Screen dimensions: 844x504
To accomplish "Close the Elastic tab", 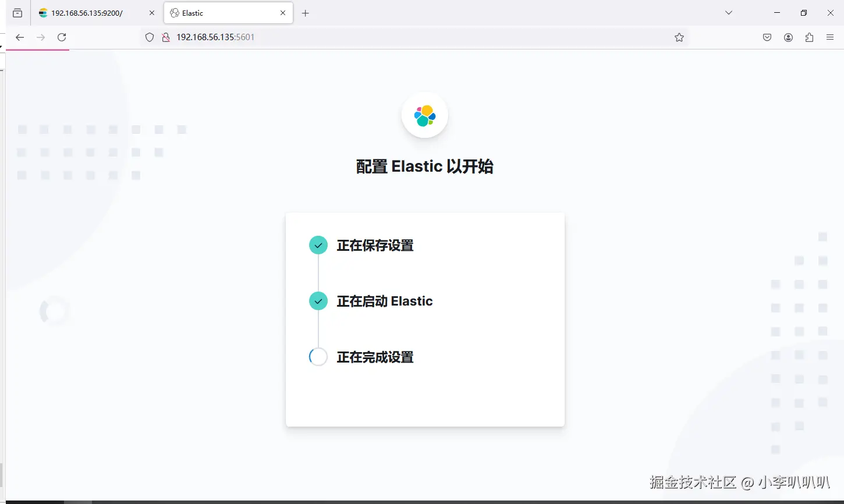I will click(x=283, y=13).
